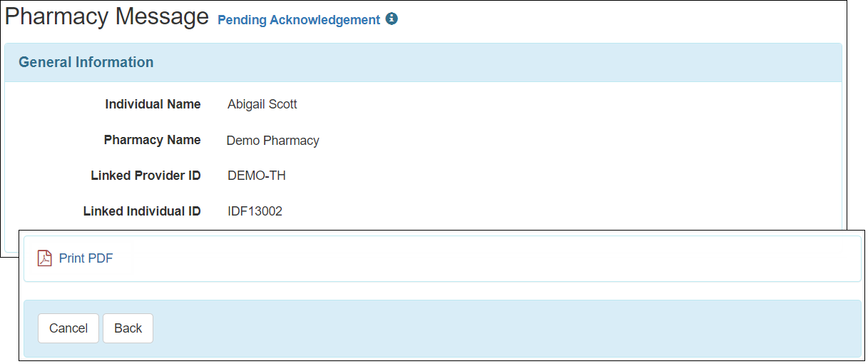The width and height of the screenshot is (868, 364).
Task: Click the Linked Provider ID label
Action: point(145,176)
